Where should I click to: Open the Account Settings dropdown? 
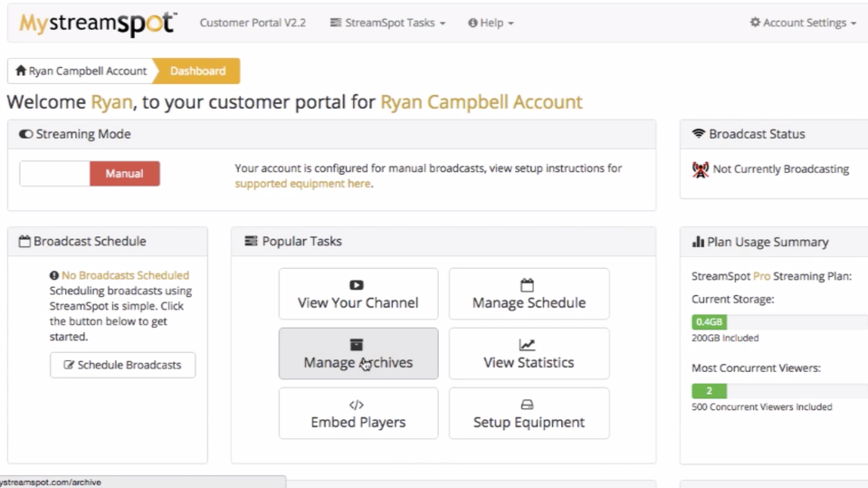[x=803, y=23]
